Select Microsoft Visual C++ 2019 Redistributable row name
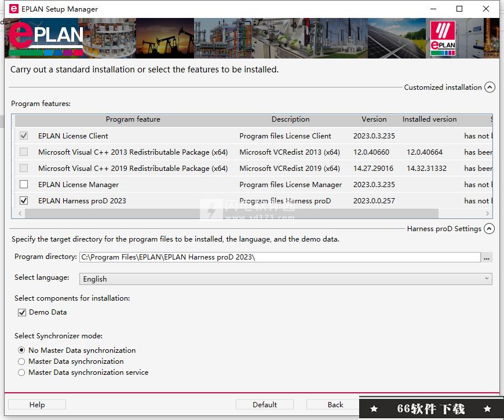Viewport: 504px width, 420px height. tap(133, 169)
